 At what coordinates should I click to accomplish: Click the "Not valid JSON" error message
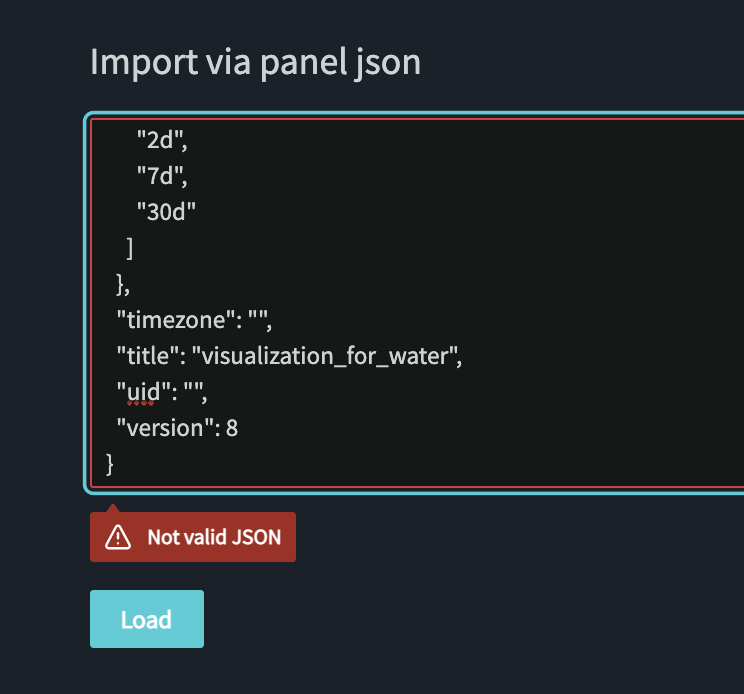click(213, 538)
